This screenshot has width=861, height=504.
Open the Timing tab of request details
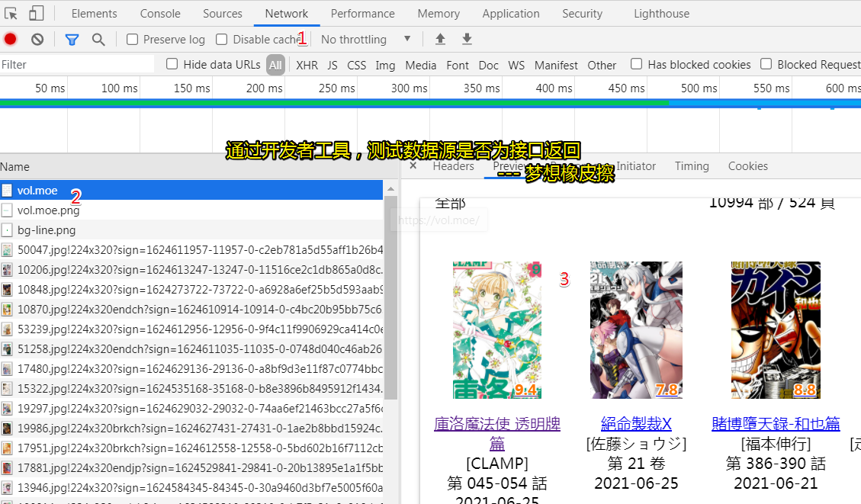coord(692,165)
